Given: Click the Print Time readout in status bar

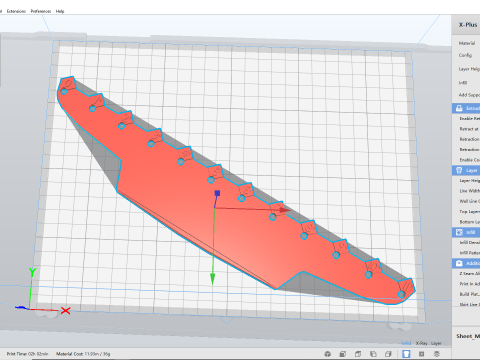Looking at the screenshot, I should click(x=27, y=354).
